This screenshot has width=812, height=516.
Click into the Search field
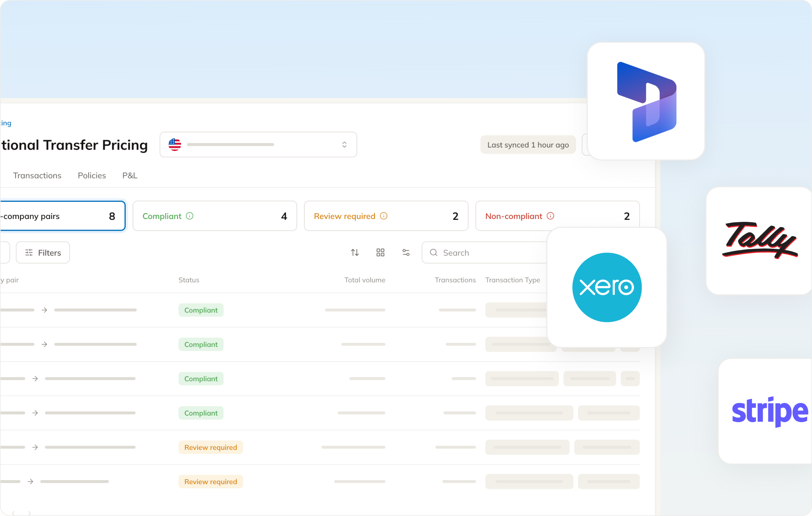pyautogui.click(x=485, y=252)
